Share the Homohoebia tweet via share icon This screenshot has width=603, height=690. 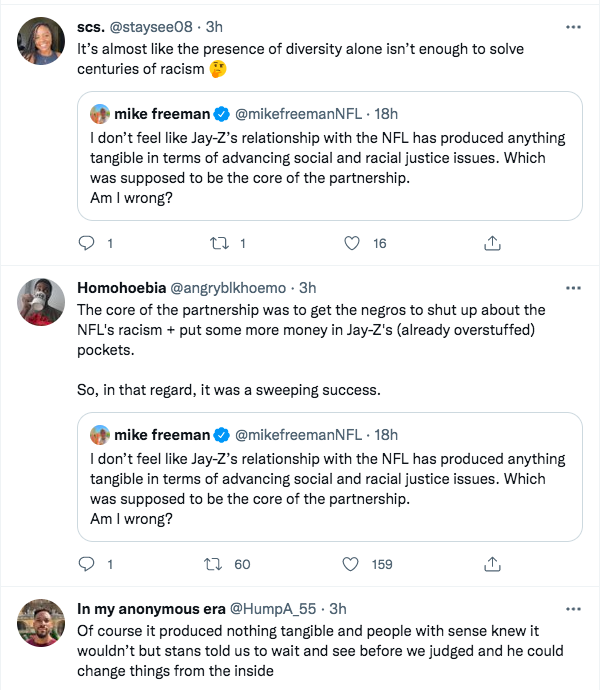point(492,564)
